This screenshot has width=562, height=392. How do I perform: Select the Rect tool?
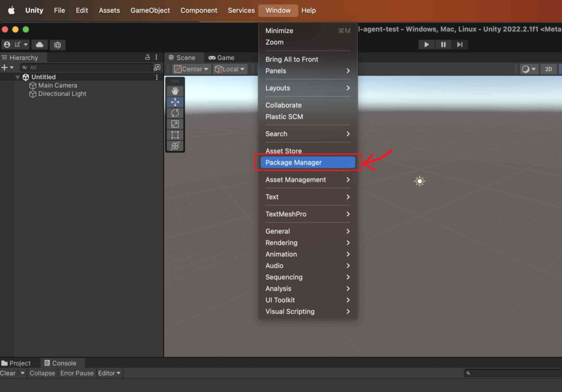(175, 135)
